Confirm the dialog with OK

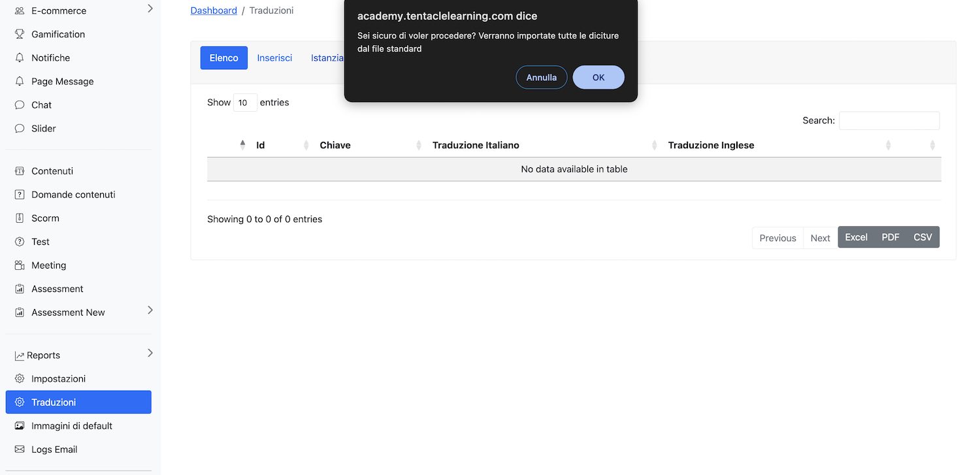(x=598, y=77)
